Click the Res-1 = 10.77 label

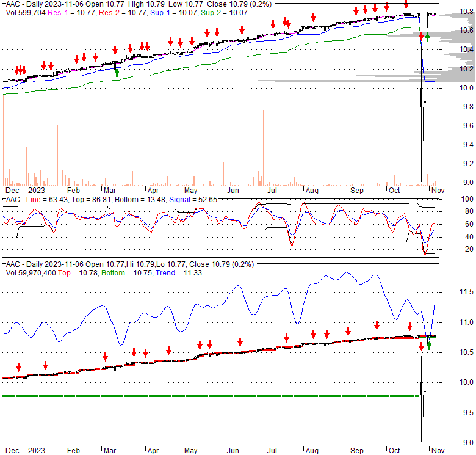pos(67,12)
